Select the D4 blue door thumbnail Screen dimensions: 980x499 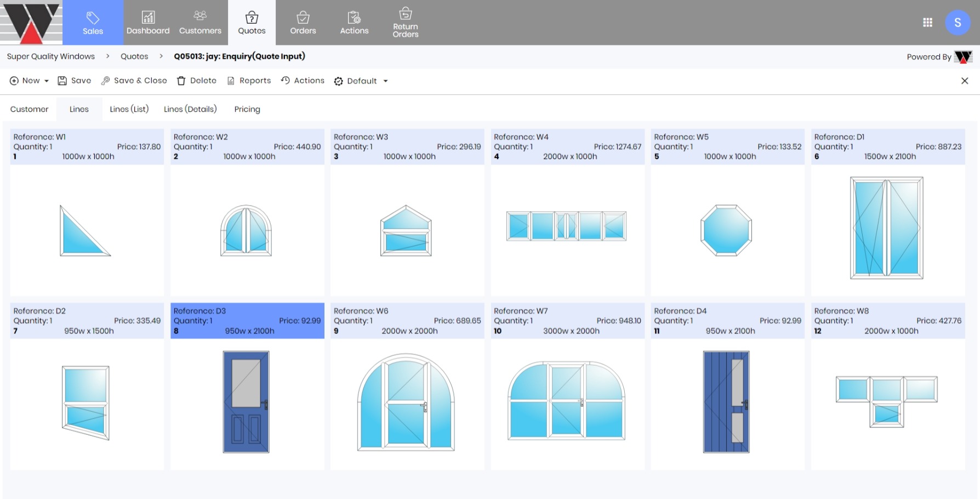726,402
